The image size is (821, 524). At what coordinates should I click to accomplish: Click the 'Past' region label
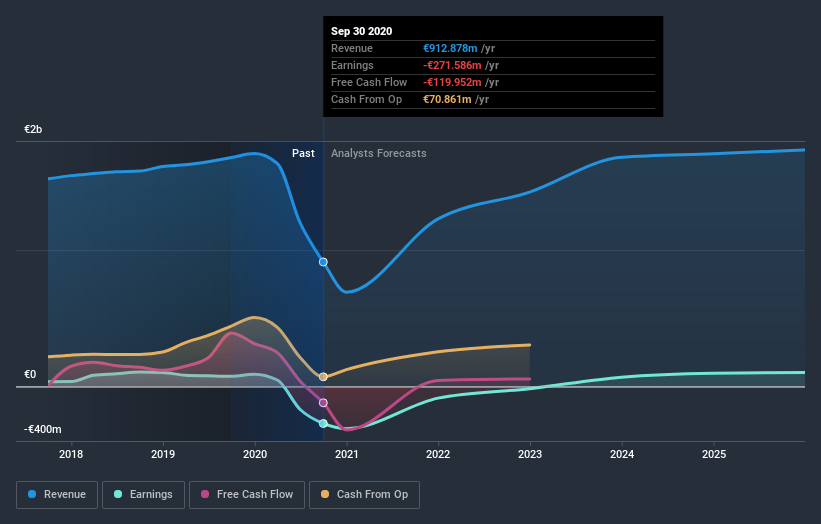pyautogui.click(x=303, y=153)
